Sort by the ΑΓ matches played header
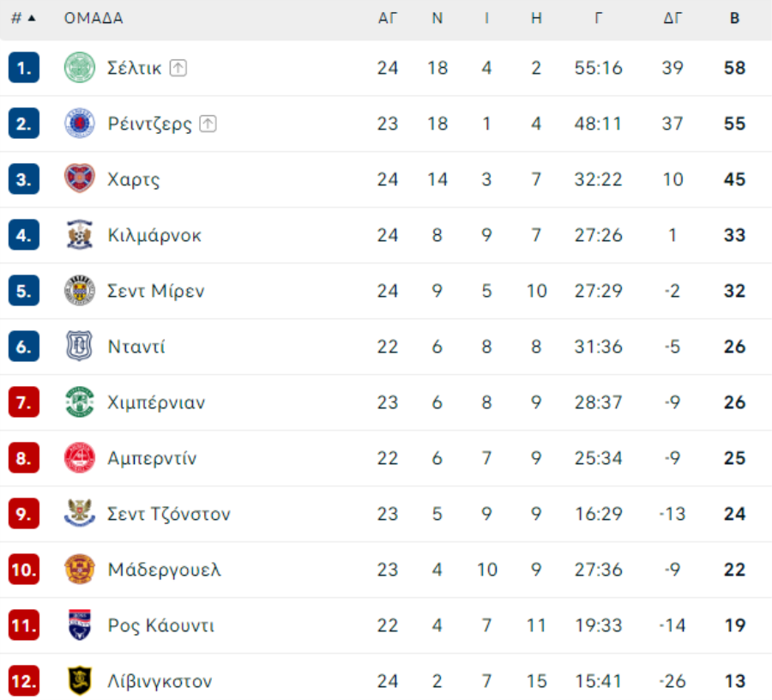This screenshot has width=772, height=700. click(x=388, y=18)
